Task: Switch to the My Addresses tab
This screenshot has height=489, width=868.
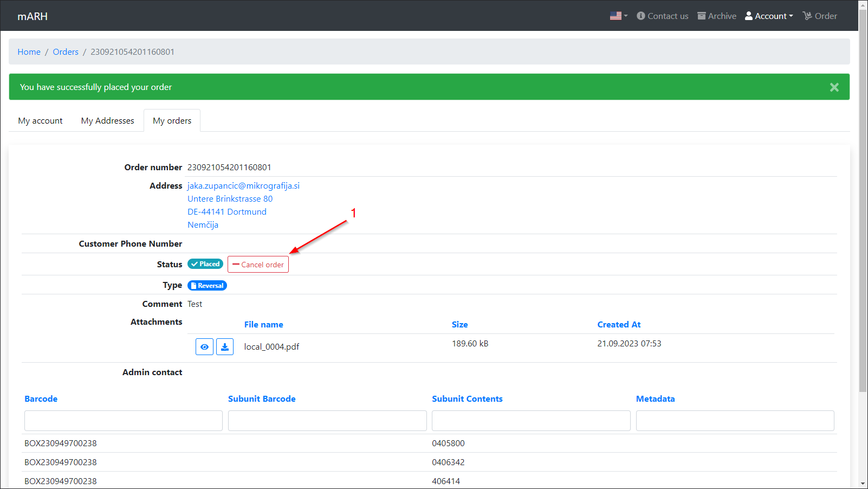Action: click(107, 121)
